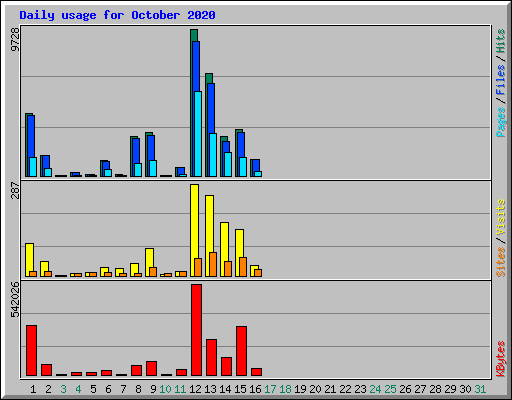Click day 8 on the x-axis
This screenshot has width=512, height=400.
click(x=138, y=389)
